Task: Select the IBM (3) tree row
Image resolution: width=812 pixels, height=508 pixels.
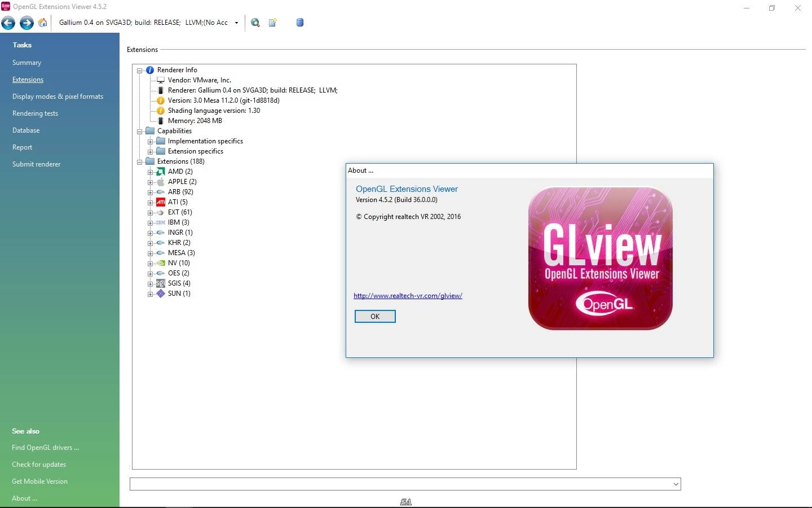Action: point(178,222)
